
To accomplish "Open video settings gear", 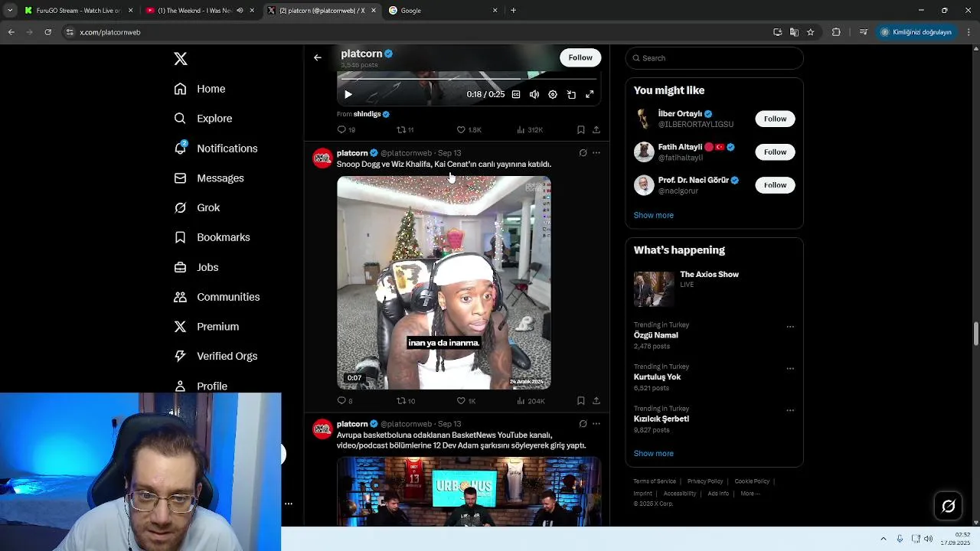I will tap(553, 95).
